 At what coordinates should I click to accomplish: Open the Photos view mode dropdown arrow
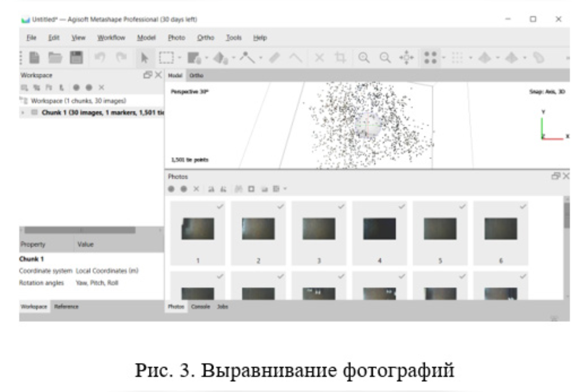[x=285, y=189]
